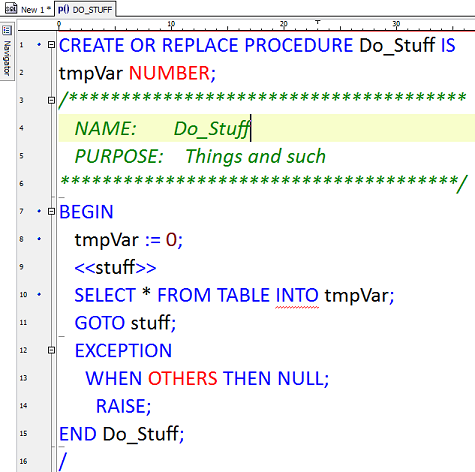Collapse the EXCEPTION block fold on line 12
475x472 pixels.
pyautogui.click(x=51, y=350)
